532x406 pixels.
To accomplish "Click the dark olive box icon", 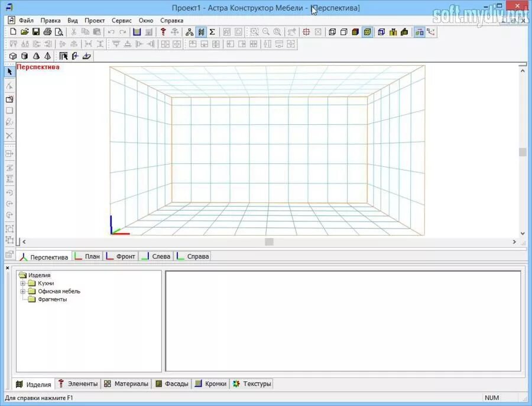I will (x=404, y=32).
